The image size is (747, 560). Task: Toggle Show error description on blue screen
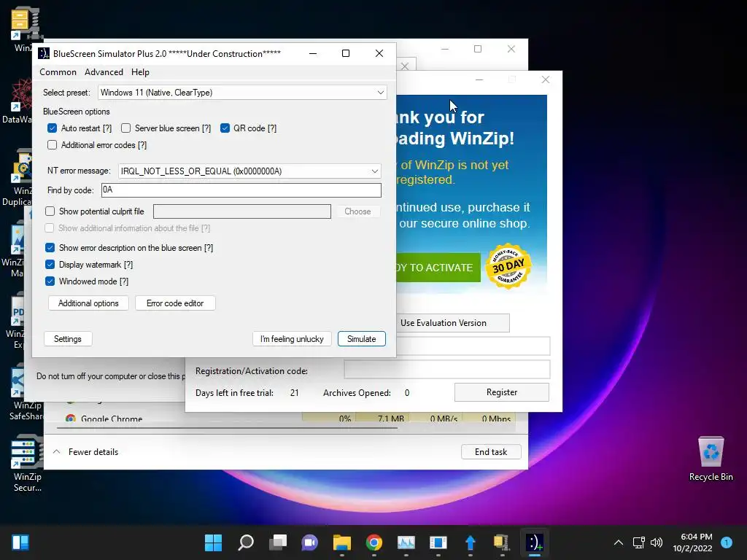pos(50,248)
